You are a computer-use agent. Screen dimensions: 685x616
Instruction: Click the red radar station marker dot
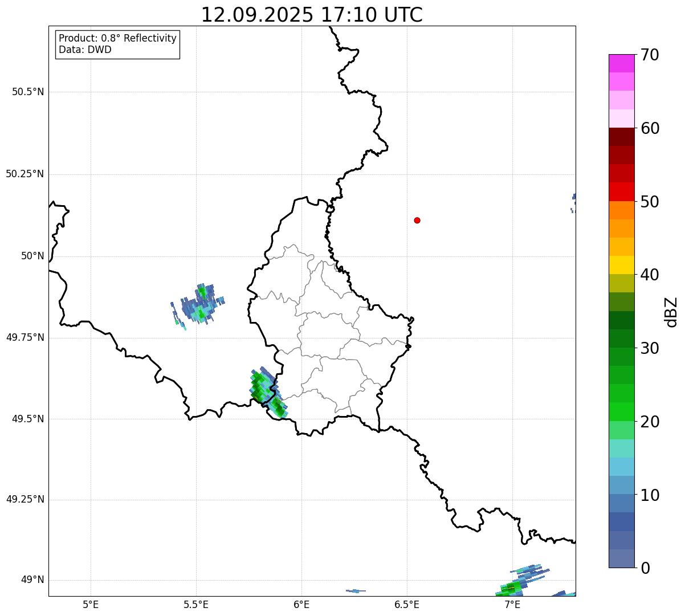(417, 220)
